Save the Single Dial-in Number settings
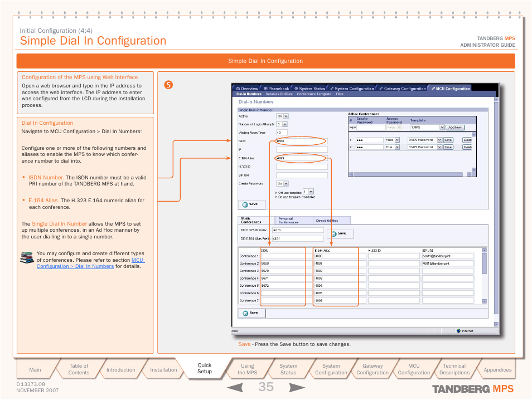The image size is (532, 400). pyautogui.click(x=252, y=204)
